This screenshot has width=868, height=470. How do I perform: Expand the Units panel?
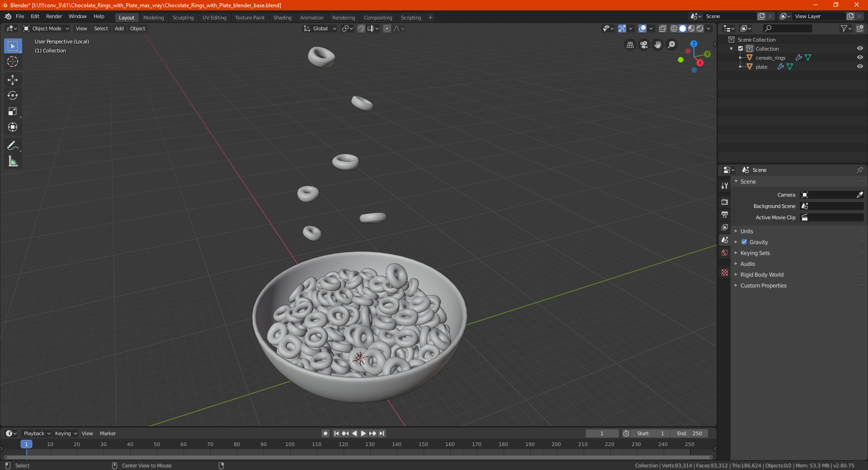pyautogui.click(x=746, y=231)
